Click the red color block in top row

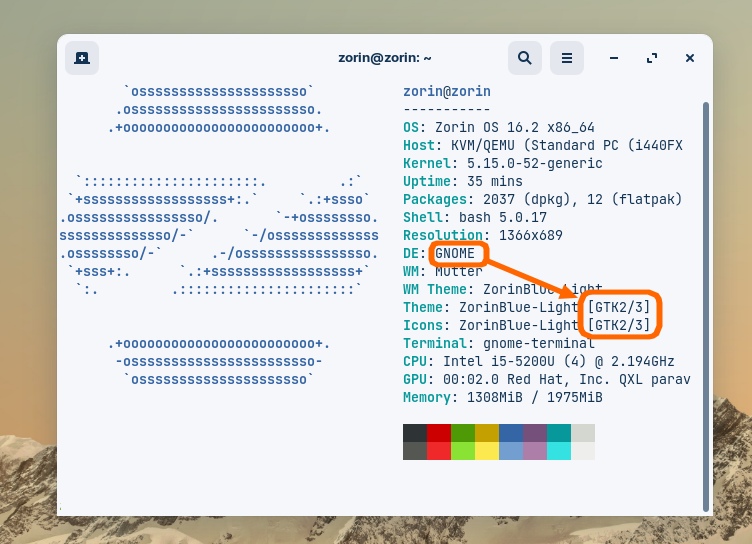tap(439, 433)
